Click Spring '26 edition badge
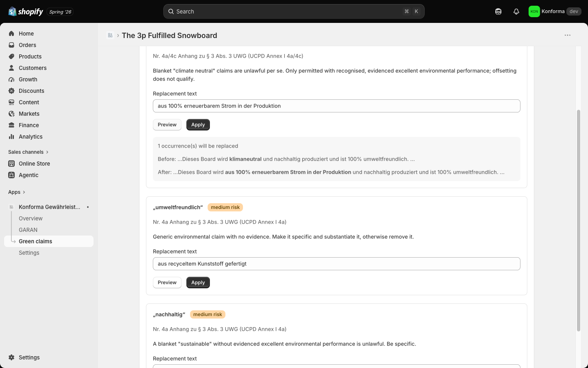The image size is (588, 368). tap(60, 12)
